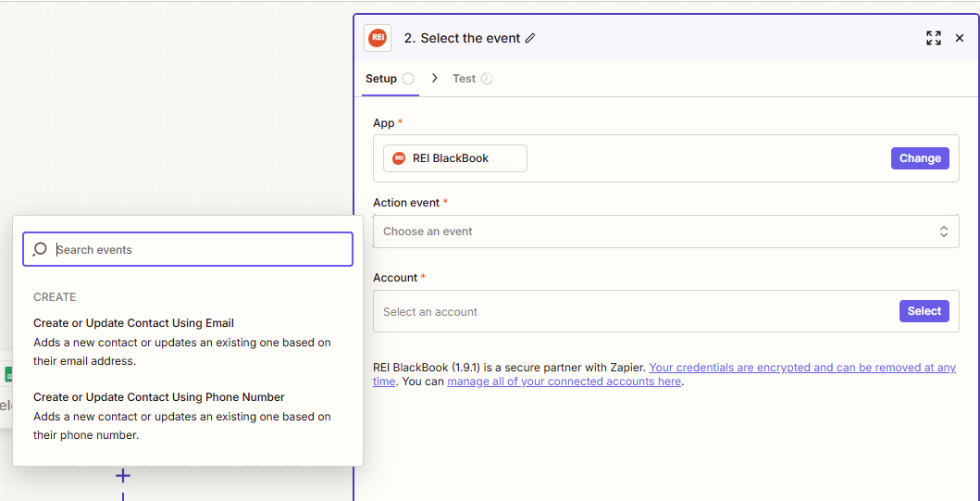Click the REI BlackBook app chip
Image resolution: width=980 pixels, height=501 pixels.
coord(455,158)
